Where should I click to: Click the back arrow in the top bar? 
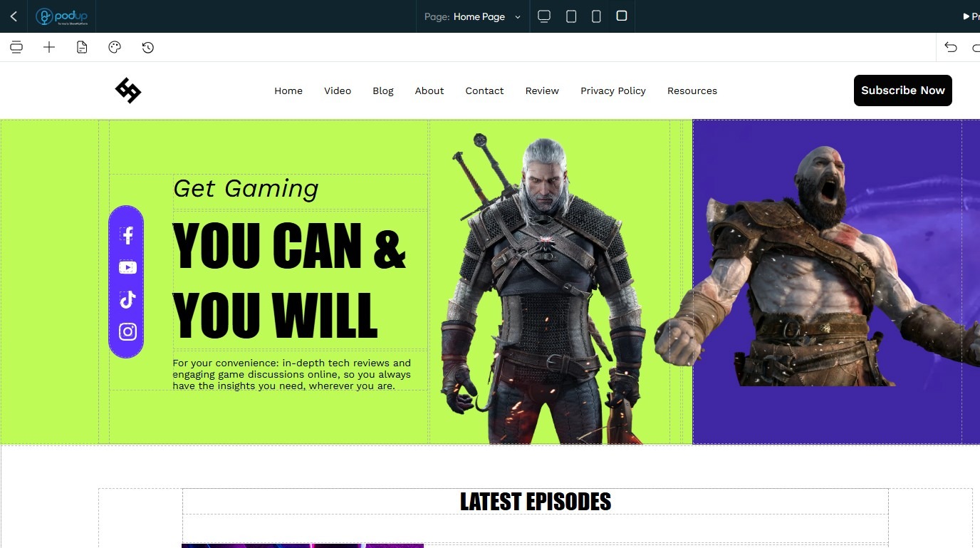coord(14,16)
